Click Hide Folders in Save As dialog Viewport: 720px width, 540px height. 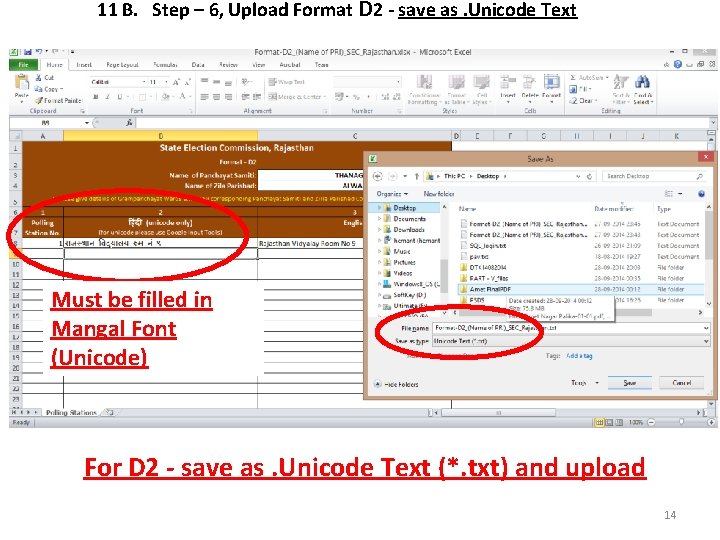coord(396,384)
